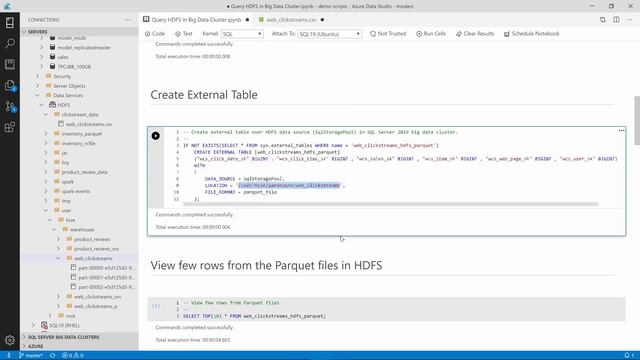
Task: Open Connections panel more actions menu
Action: pyautogui.click(x=128, y=20)
